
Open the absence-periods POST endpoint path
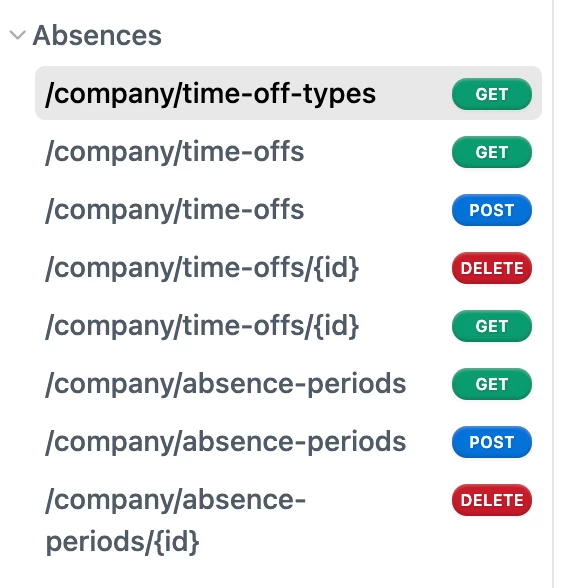[x=225, y=442]
